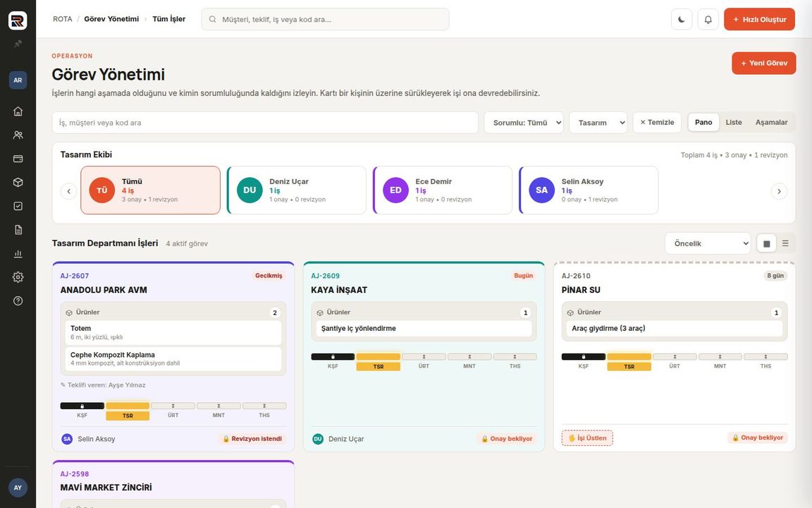
Task: Show previous team members with left chevron
Action: (x=69, y=191)
